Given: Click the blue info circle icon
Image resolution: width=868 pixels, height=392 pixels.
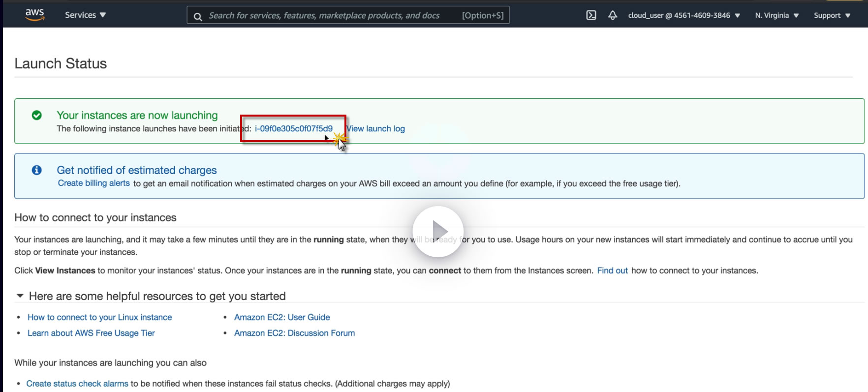Looking at the screenshot, I should click(37, 170).
